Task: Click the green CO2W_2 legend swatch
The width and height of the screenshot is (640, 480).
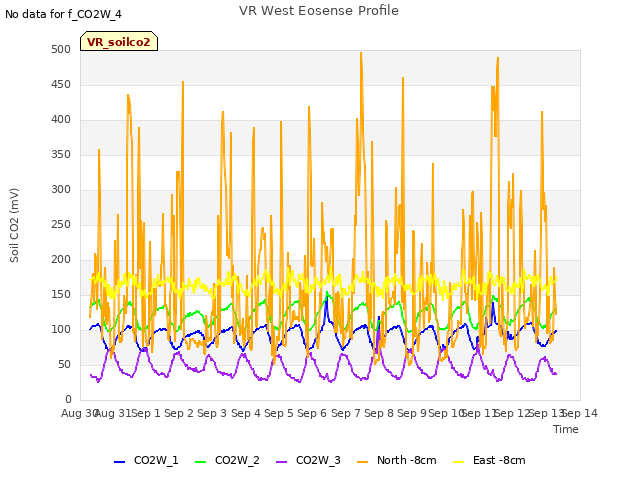Action: tap(200, 462)
